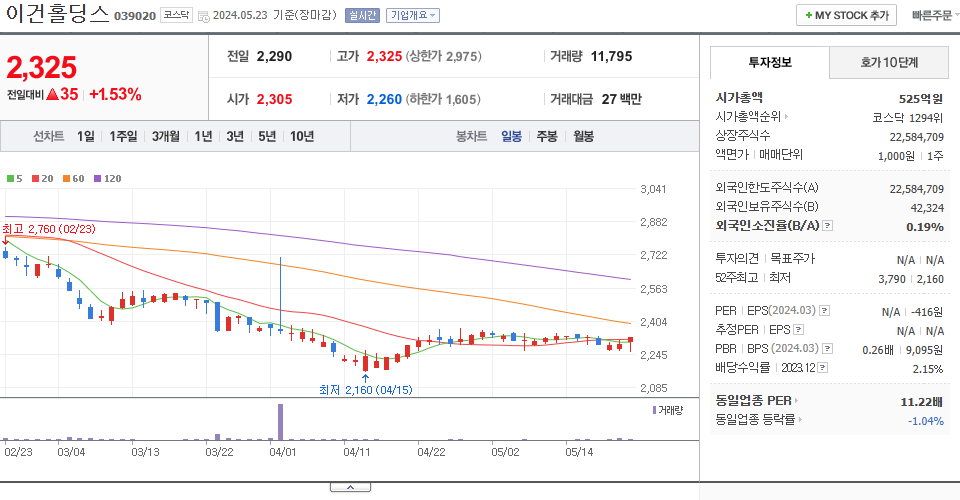Viewport: 960px width, 500px height.
Task: Click the 거래대금 27 백만 value
Action: click(621, 99)
